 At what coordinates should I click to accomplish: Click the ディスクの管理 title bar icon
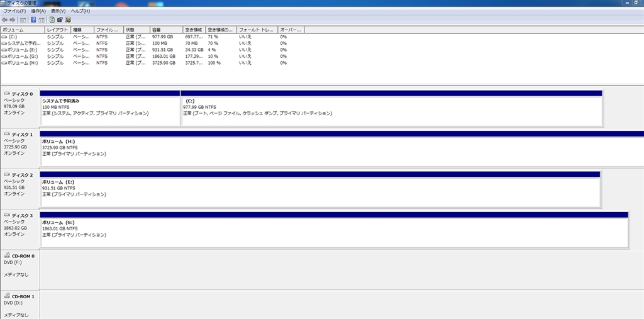click(3, 3)
